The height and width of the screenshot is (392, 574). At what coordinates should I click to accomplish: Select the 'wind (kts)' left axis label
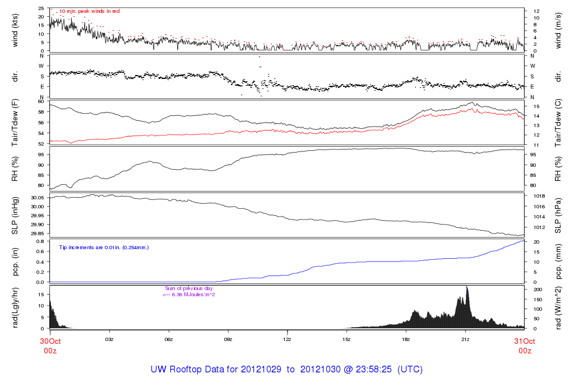coord(15,31)
